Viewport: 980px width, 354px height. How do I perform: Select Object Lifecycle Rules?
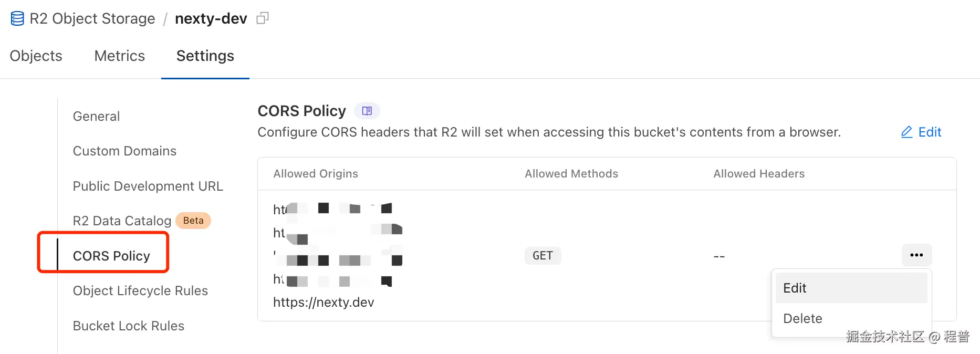140,290
